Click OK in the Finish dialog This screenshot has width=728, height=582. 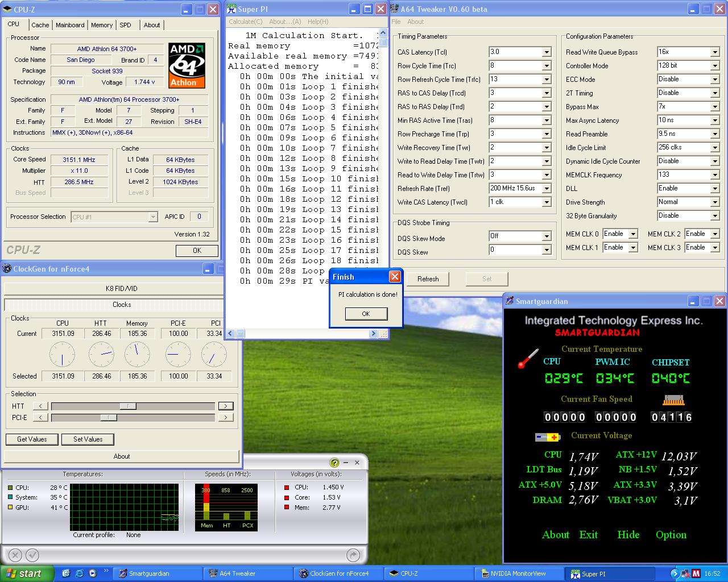pyautogui.click(x=366, y=314)
